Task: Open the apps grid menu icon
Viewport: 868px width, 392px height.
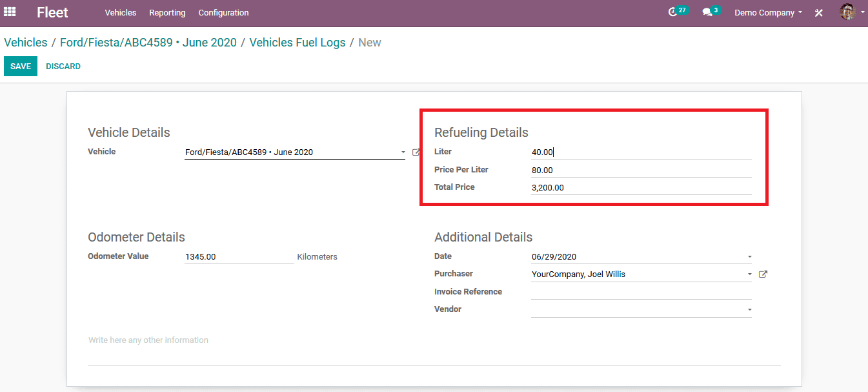Action: (x=10, y=12)
